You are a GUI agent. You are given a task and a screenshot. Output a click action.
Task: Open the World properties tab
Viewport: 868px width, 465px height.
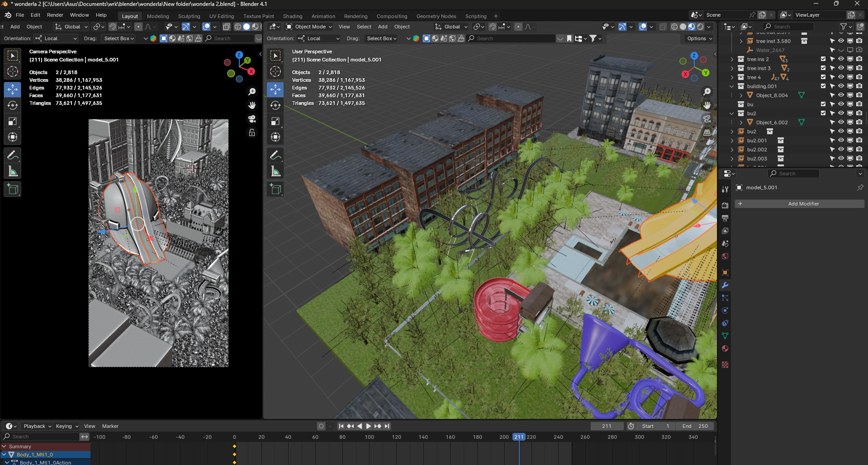point(725,256)
